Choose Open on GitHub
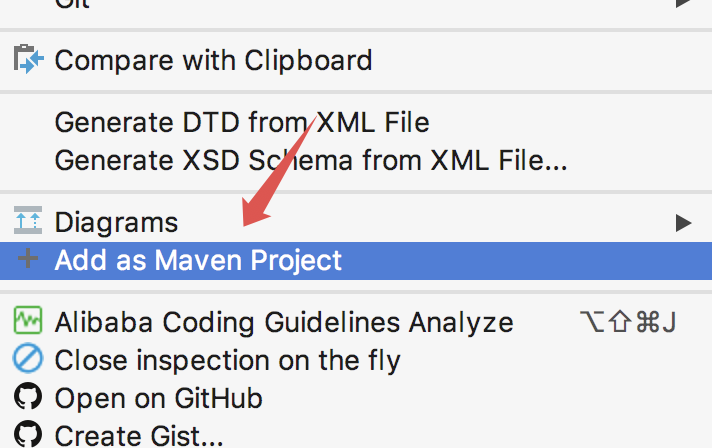712x448 pixels. [x=158, y=398]
